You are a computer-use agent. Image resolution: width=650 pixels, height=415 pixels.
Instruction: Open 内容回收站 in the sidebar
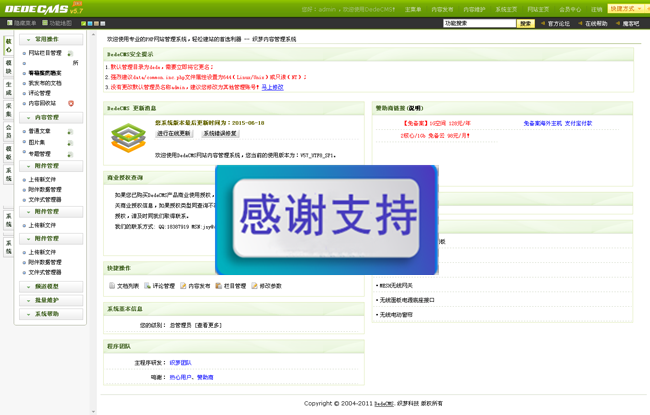coord(42,103)
